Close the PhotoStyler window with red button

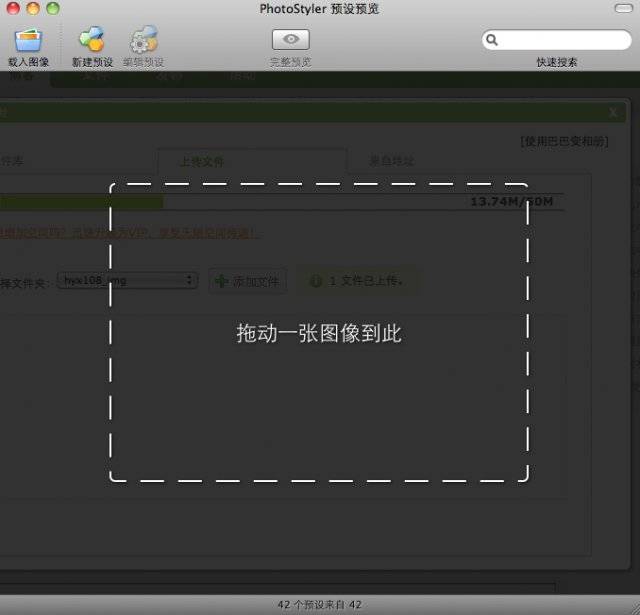[x=12, y=9]
